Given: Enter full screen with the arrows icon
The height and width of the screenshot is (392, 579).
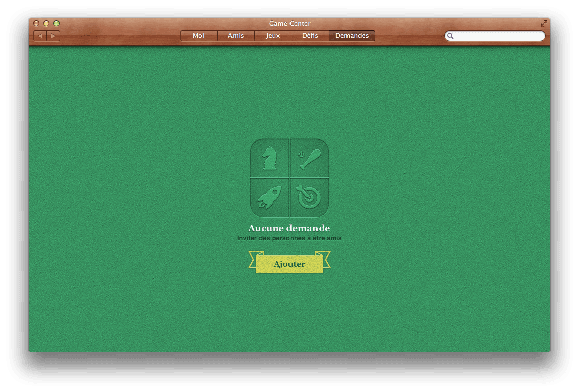Looking at the screenshot, I should pos(544,23).
